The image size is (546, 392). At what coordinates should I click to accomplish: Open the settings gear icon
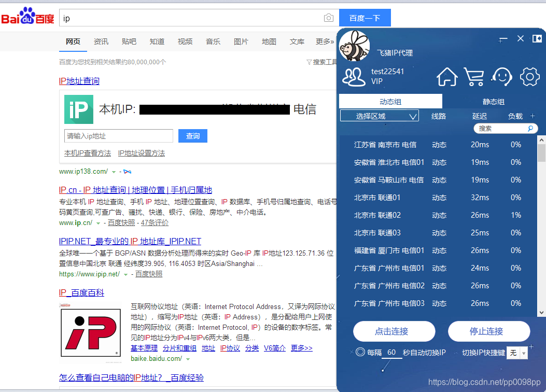(529, 77)
